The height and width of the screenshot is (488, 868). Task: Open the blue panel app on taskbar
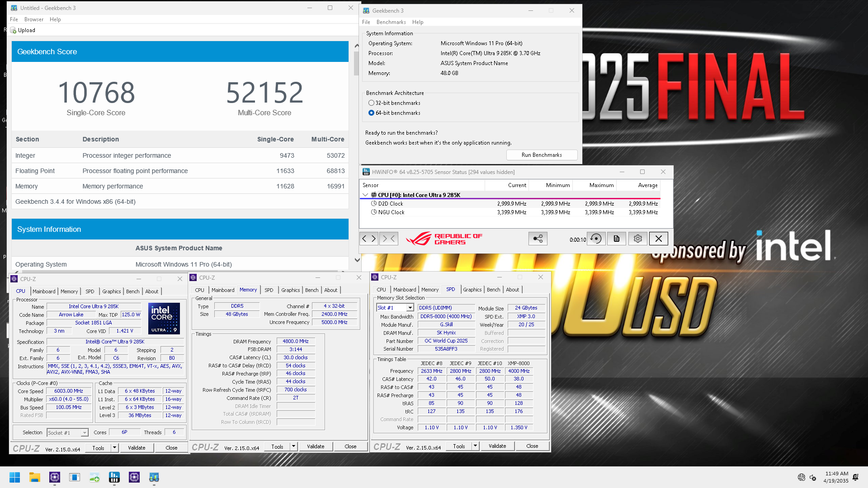point(75,477)
